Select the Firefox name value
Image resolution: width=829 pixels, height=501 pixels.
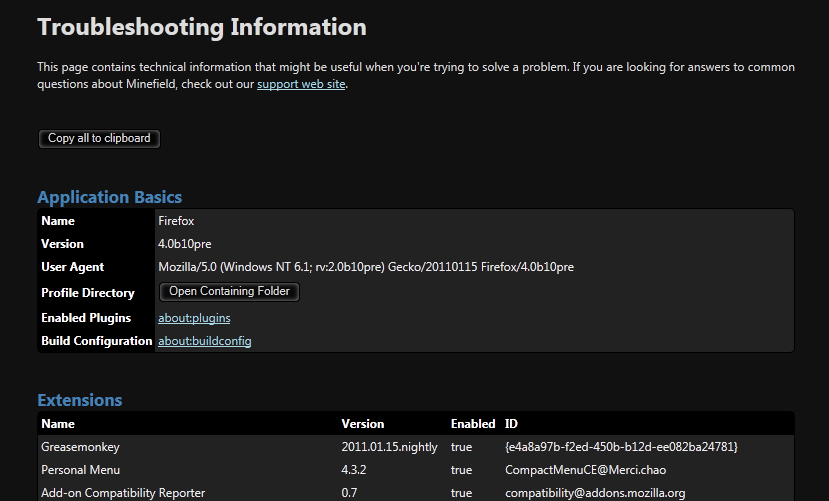click(x=176, y=221)
